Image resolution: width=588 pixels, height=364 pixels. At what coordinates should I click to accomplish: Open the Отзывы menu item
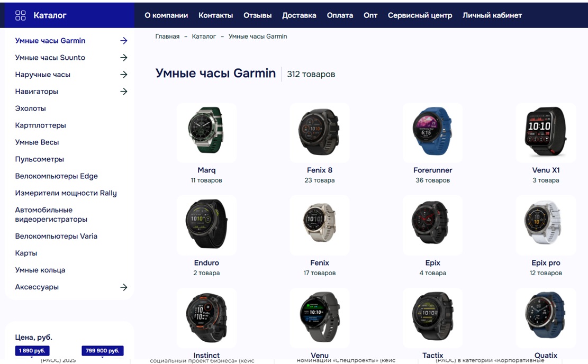257,15
